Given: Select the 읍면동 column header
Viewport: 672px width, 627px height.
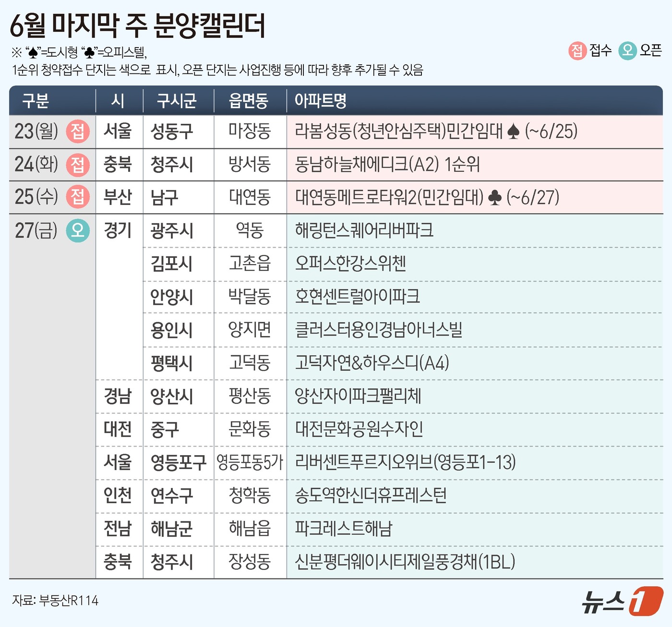Looking at the screenshot, I should tap(249, 101).
